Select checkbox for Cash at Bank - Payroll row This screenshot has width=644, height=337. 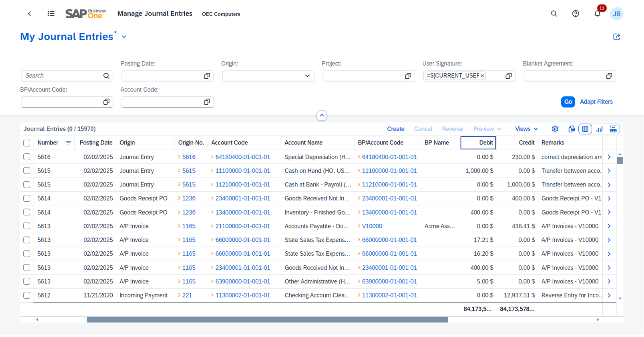(27, 184)
